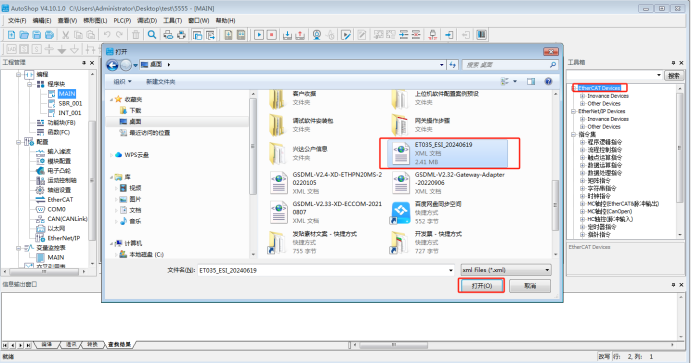Select INT_001 in project tree
The image size is (691, 363).
tap(70, 113)
